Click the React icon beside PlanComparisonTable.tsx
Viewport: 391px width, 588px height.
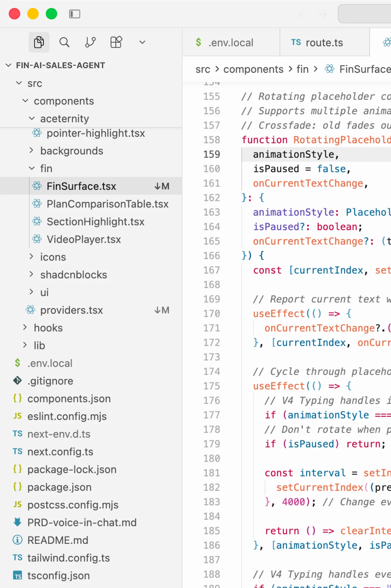[x=37, y=204]
